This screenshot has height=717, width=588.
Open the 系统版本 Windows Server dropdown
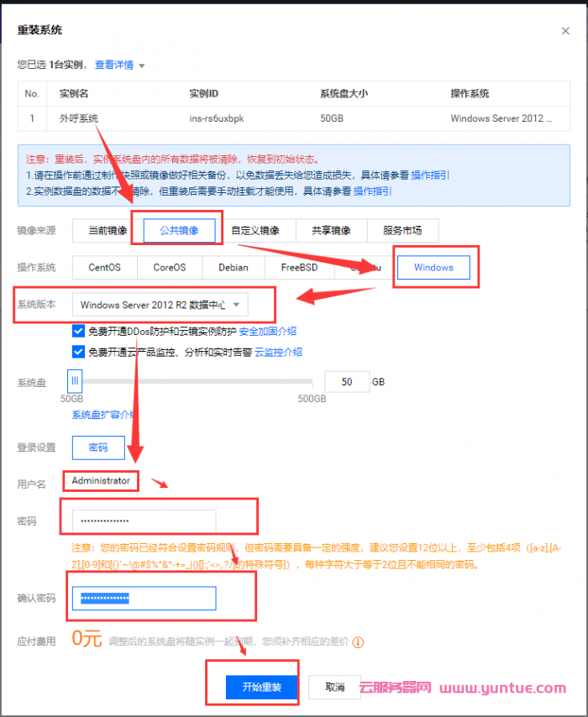coord(160,304)
